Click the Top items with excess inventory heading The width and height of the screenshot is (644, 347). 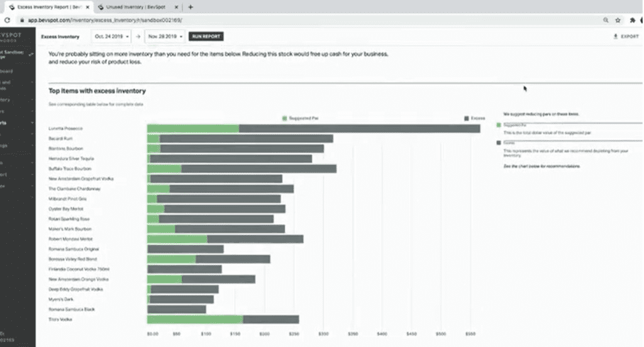97,91
